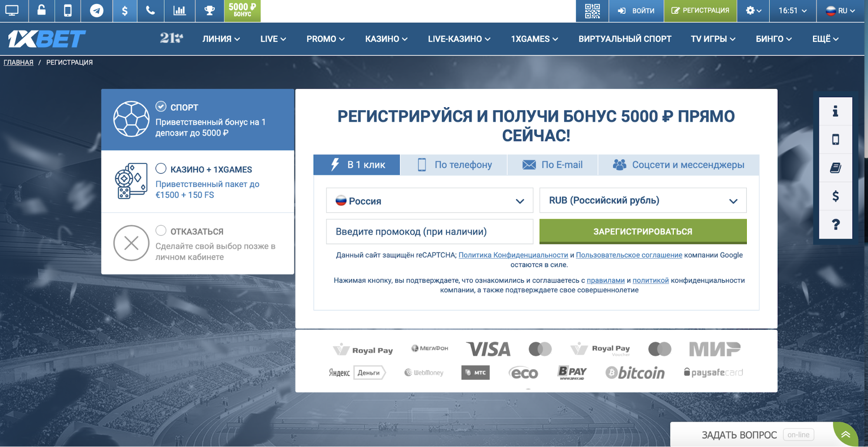Switch to the По E-mail tab
The image size is (868, 447).
pos(552,165)
